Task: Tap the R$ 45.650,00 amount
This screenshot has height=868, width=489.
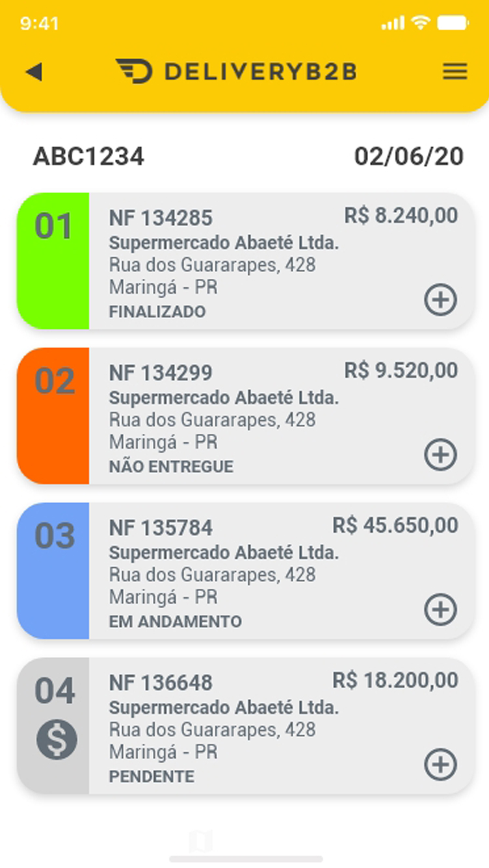Action: coord(395,525)
